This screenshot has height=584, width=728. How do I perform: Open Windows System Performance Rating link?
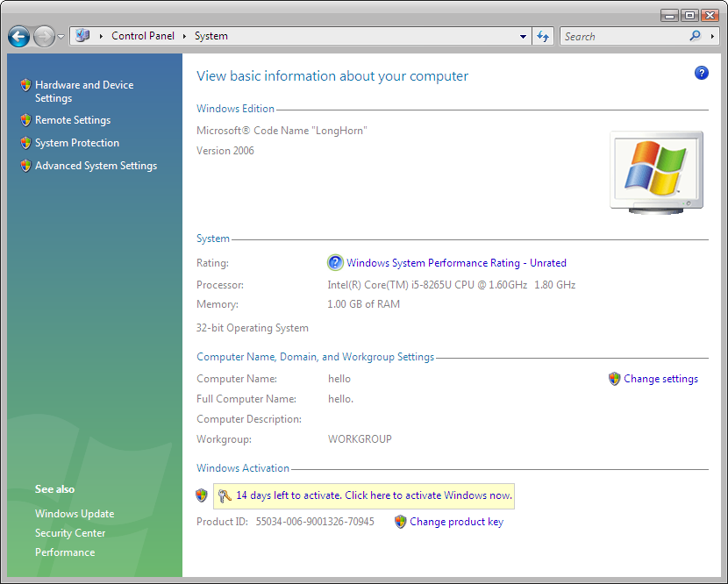click(456, 263)
